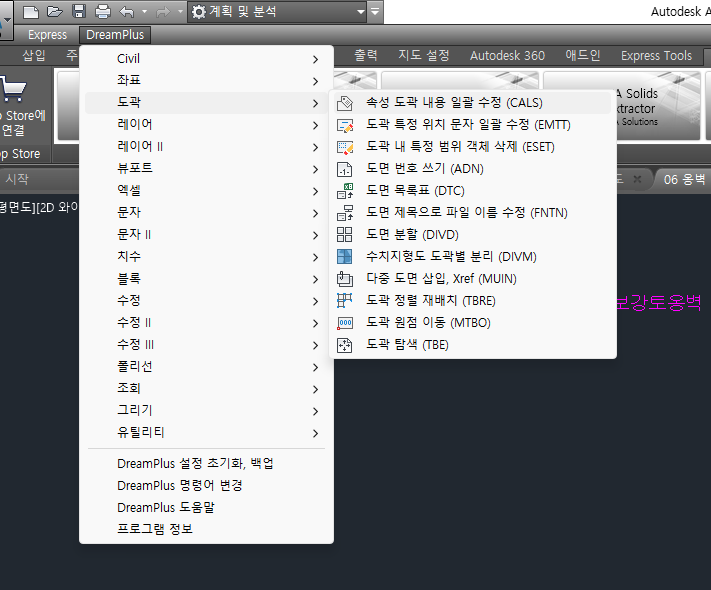This screenshot has width=711, height=590.
Task: Click the TBRE title block rearrange icon
Action: 345,301
